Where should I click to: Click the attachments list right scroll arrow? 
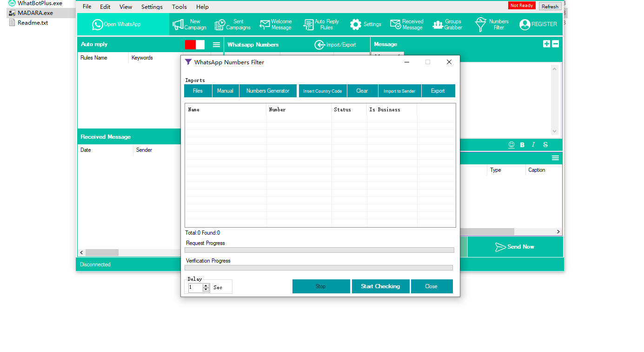pos(558,231)
